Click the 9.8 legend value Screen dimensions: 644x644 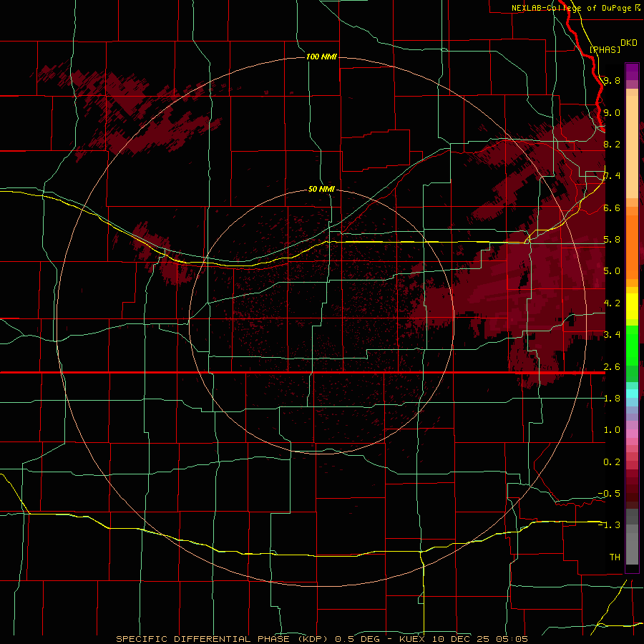point(612,80)
